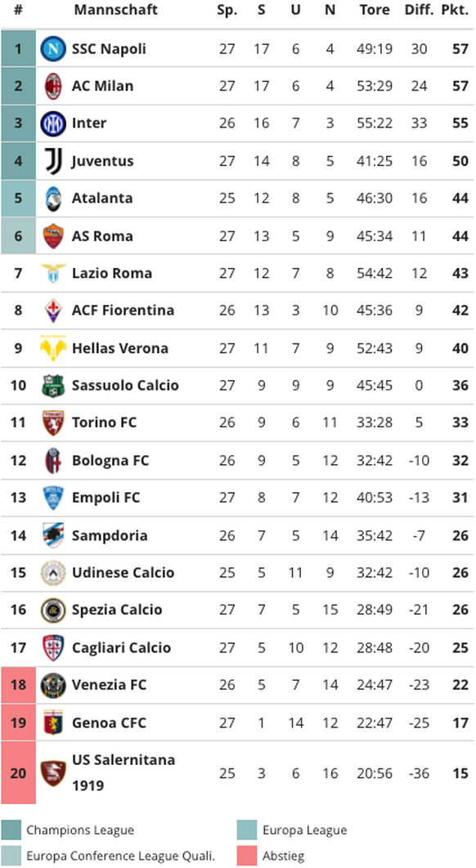Click the red Abstieg legend swatch
This screenshot has width=476, height=868.
(247, 856)
